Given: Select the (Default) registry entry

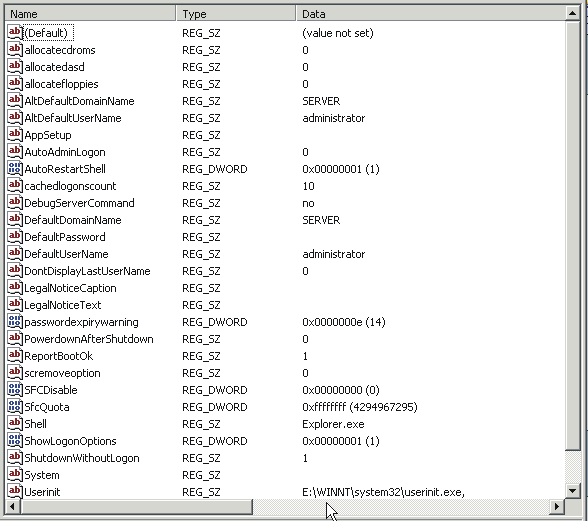Looking at the screenshot, I should 49,33.
